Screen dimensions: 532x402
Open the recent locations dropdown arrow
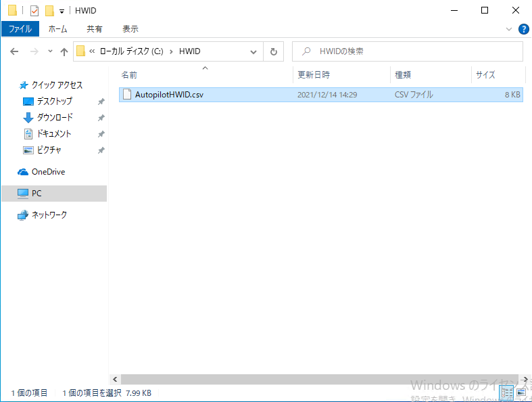[50, 51]
